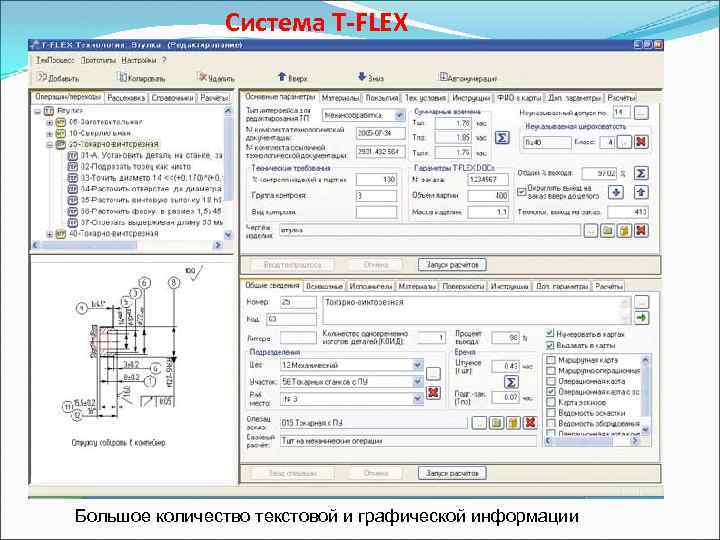Move item down with Вниз arrow
Screen dimensions: 720x540
tap(371, 78)
